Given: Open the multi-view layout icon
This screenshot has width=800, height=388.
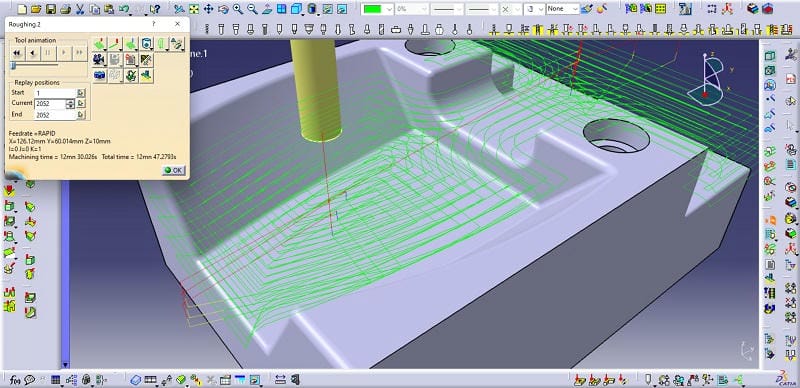Looking at the screenshot, I should point(282,9).
